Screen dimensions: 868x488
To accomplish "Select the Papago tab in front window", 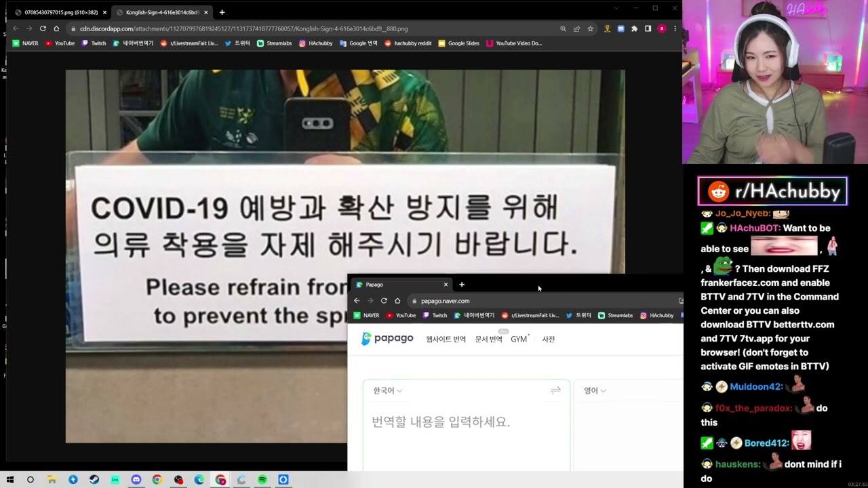I will point(401,285).
